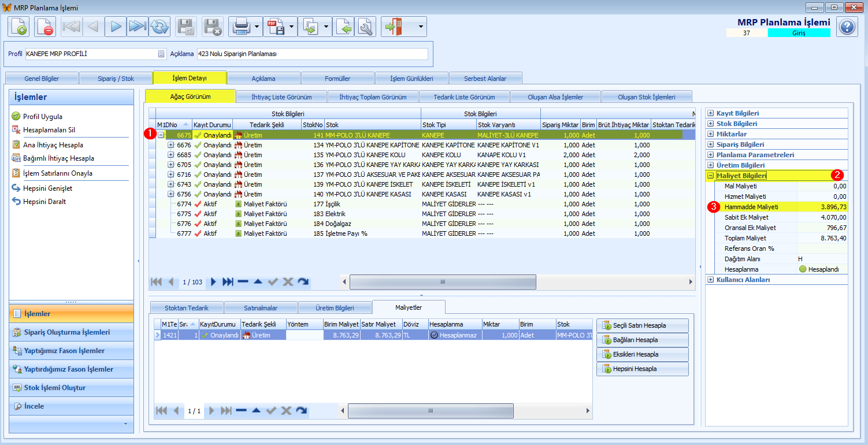Screen dimensions: 868x445
Task: Expand Stok Bilgileri property section
Action: pyautogui.click(x=711, y=124)
